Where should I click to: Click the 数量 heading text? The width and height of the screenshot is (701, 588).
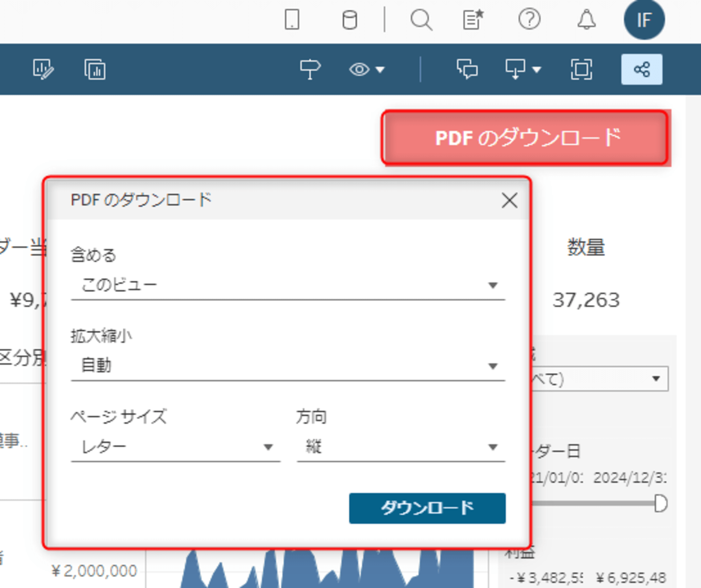(x=586, y=247)
